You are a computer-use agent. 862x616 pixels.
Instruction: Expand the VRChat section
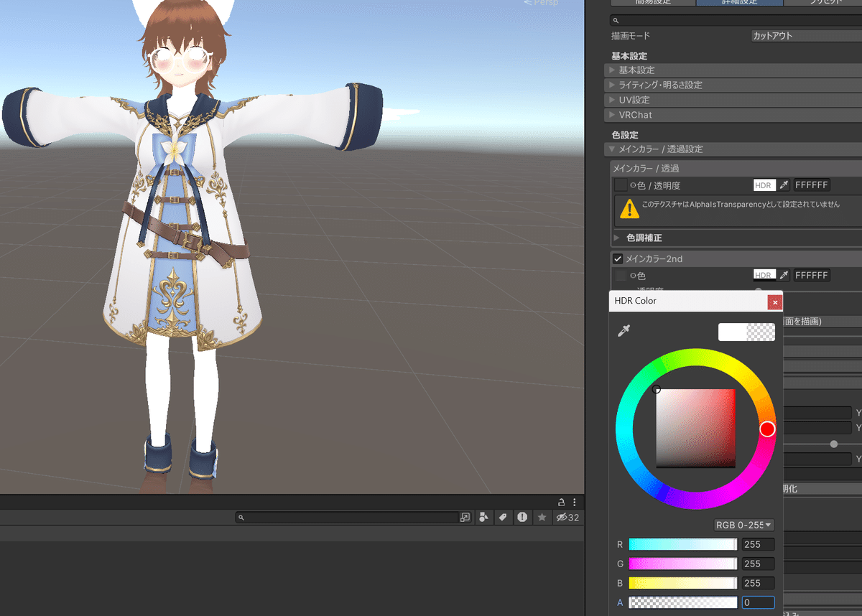click(733, 115)
